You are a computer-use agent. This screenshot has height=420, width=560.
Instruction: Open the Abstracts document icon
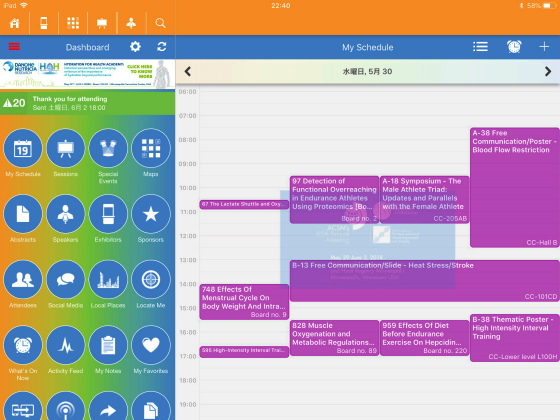pyautogui.click(x=23, y=214)
